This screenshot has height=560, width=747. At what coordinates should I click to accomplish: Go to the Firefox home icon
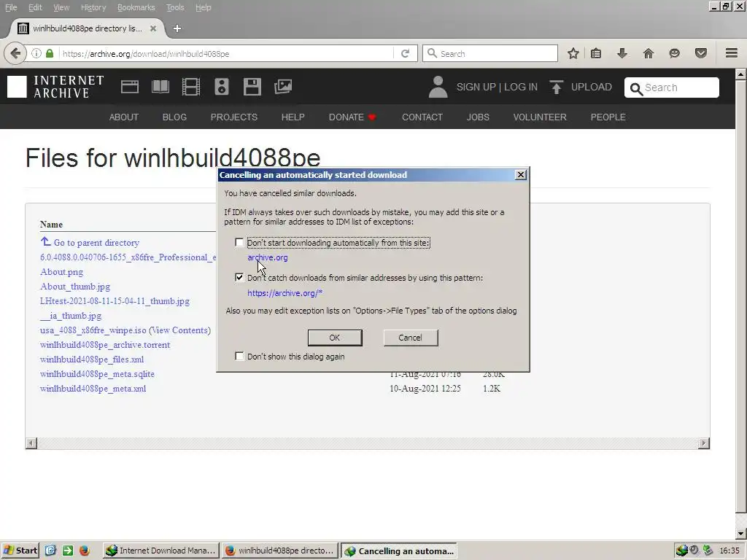649,53
